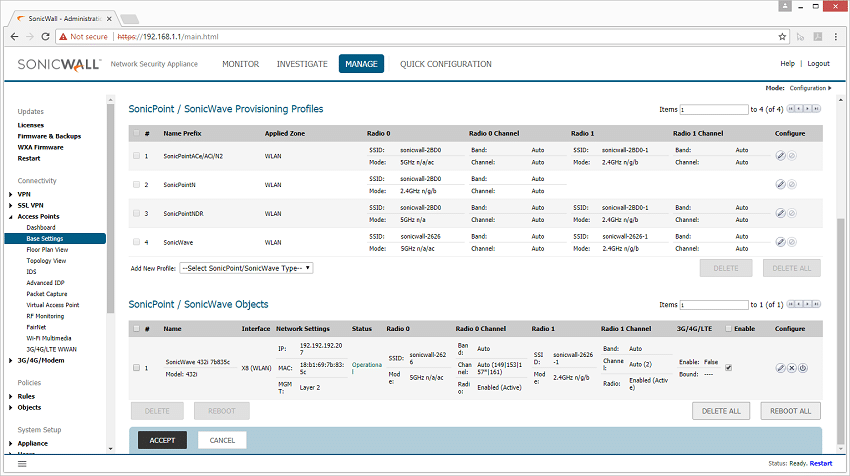Edit the SonicWave 432i object with its pencil icon
The image size is (850, 476).
[x=780, y=368]
